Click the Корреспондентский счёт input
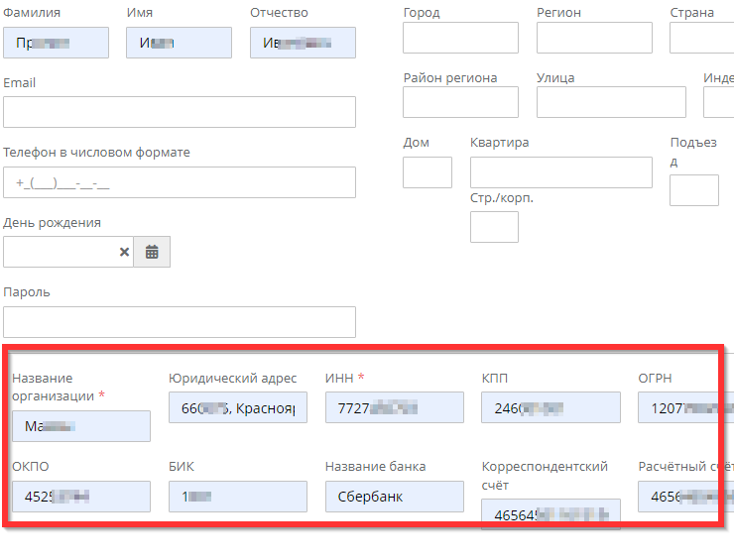Screen dimensions: 734x560 [550, 513]
